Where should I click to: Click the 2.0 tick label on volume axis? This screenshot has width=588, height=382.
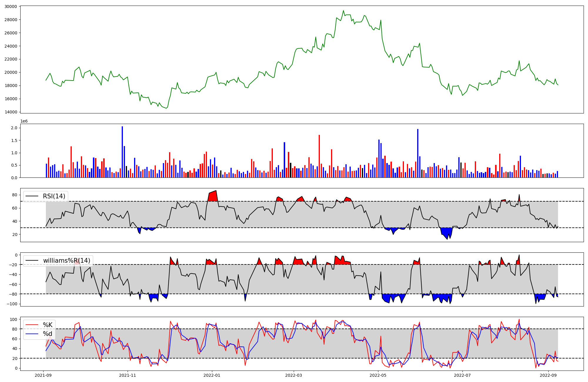click(x=14, y=128)
